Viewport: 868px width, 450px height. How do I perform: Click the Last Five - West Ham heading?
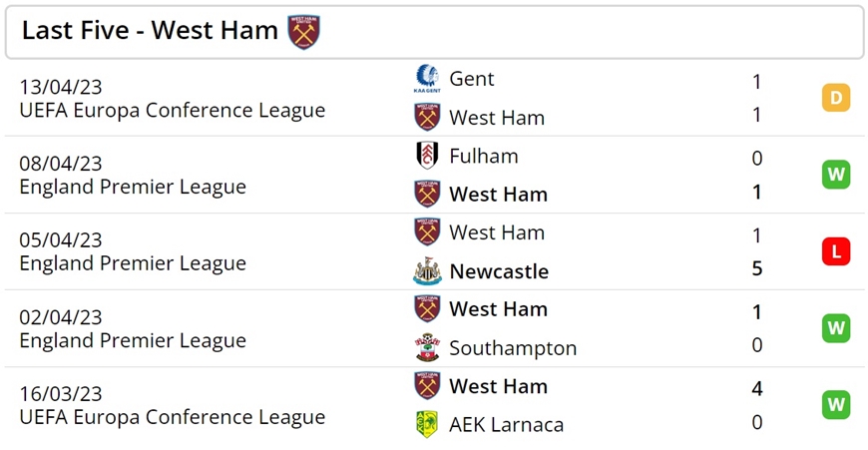(150, 31)
